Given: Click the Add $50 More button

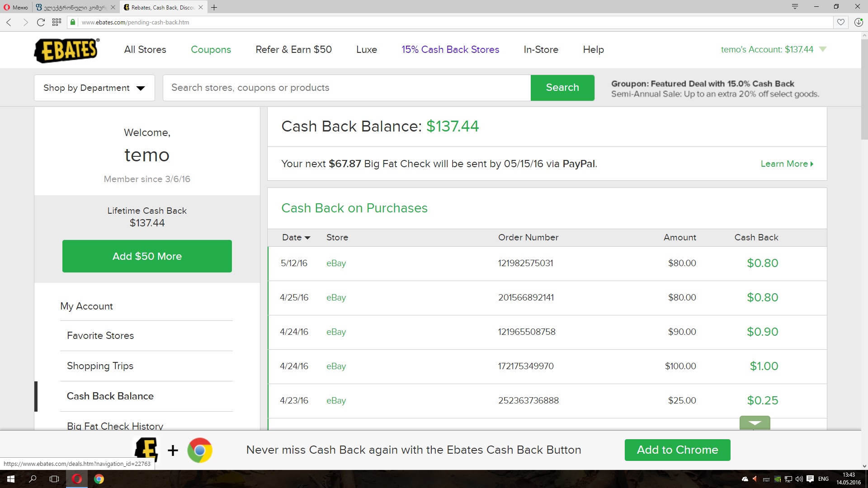Looking at the screenshot, I should [x=147, y=256].
